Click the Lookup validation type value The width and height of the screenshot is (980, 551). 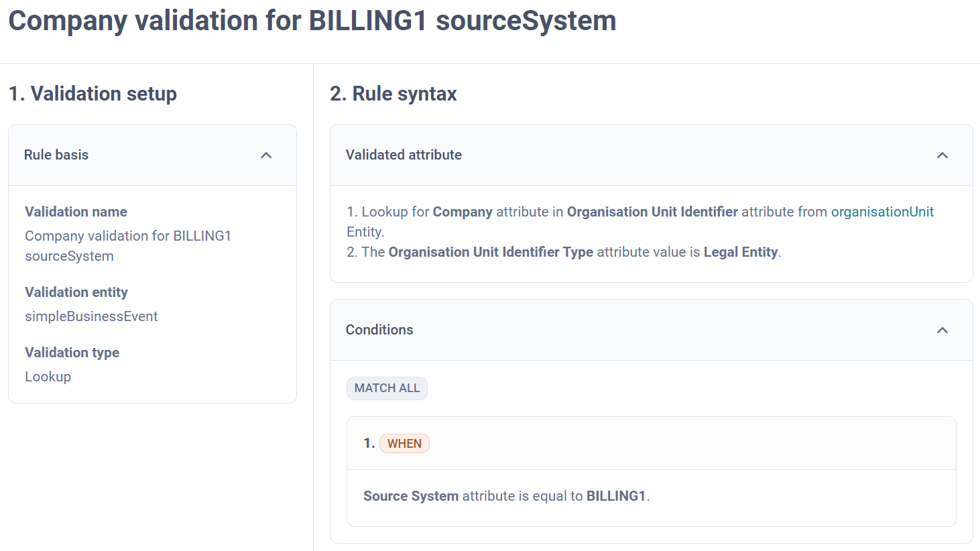[x=48, y=377]
